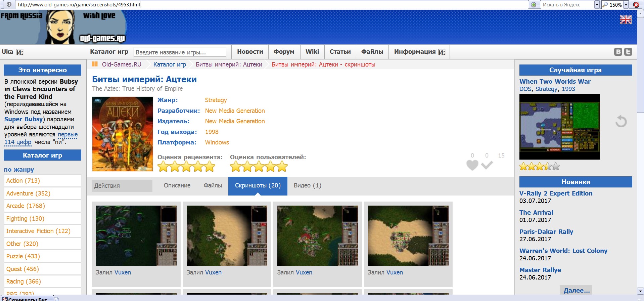The image size is (644, 301).
Task: Focus the Yandex search box
Action: click(567, 5)
